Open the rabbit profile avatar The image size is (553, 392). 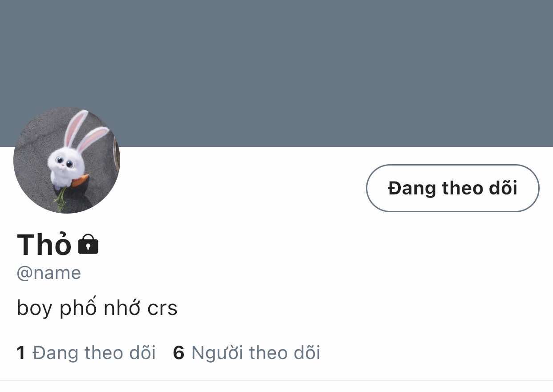[67, 160]
